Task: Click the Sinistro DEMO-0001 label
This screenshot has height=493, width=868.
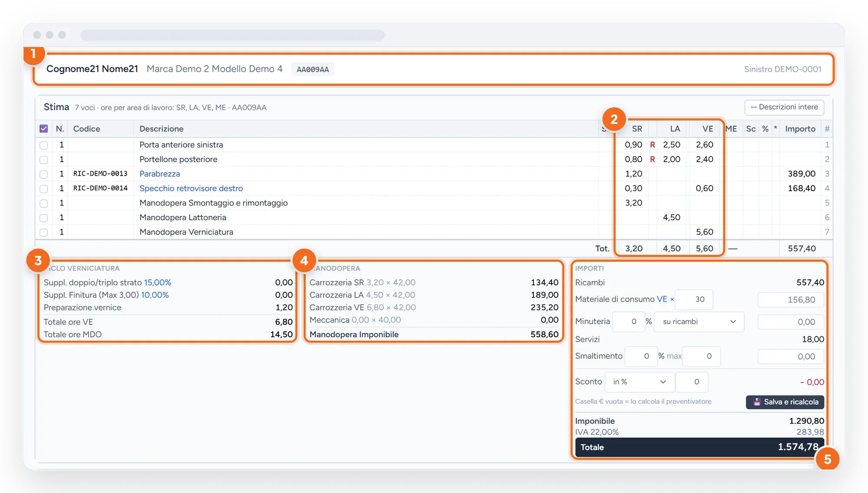Action: 783,69
